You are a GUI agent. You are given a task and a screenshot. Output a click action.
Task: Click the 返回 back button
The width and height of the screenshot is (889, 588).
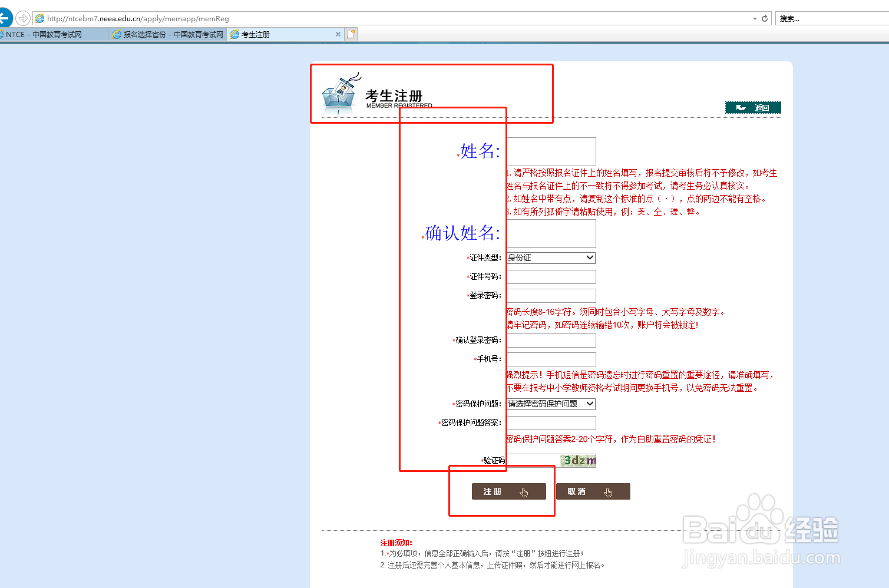(753, 108)
